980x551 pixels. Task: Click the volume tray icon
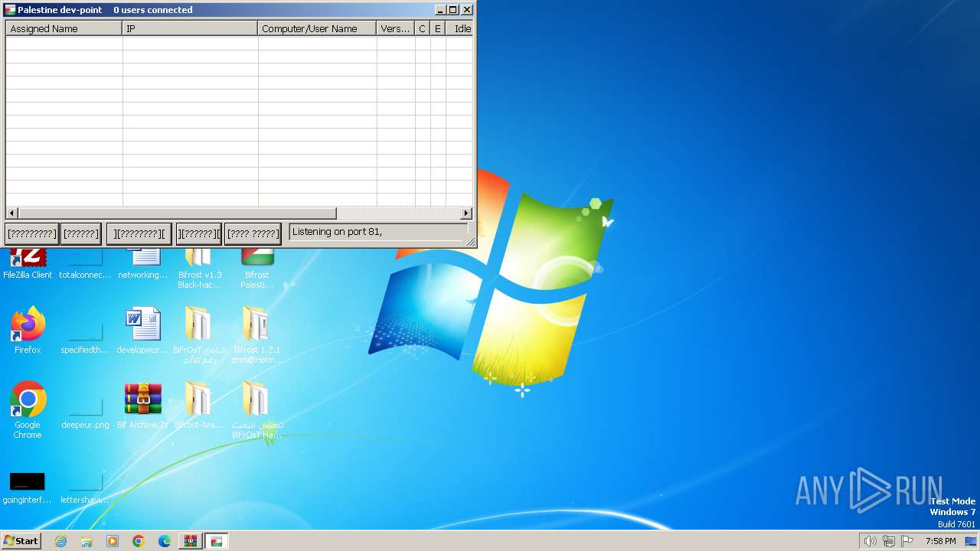click(x=870, y=541)
